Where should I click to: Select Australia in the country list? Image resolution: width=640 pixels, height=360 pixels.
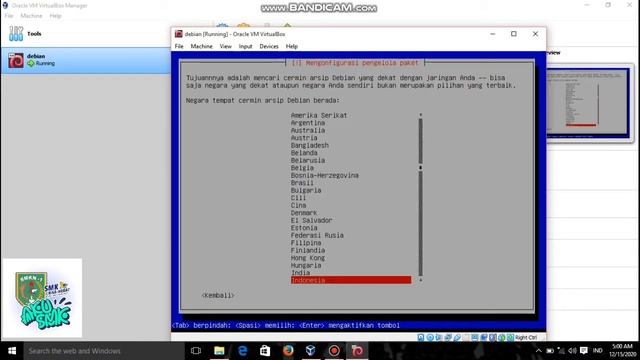tap(308, 130)
